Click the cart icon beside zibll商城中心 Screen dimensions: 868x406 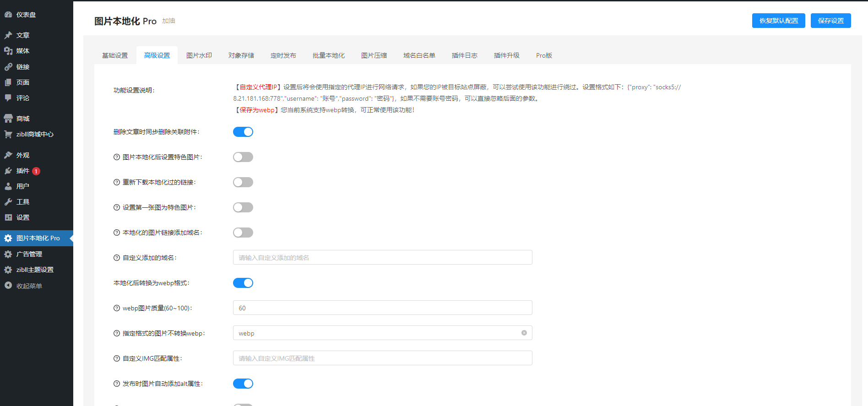pos(8,134)
